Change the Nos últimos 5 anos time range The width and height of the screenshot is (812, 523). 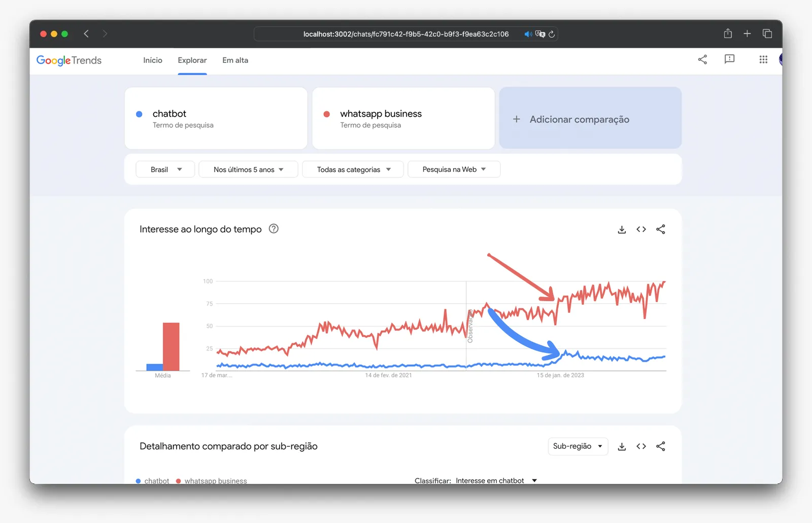248,169
